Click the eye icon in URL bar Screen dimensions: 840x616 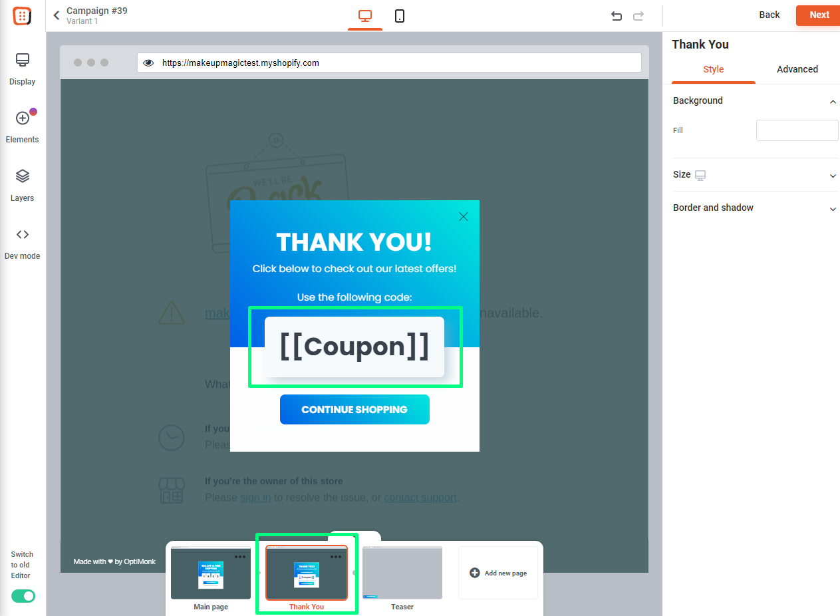[x=148, y=63]
